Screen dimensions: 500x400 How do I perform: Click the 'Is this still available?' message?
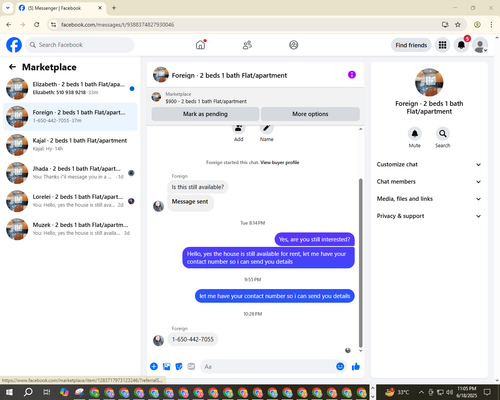[198, 187]
